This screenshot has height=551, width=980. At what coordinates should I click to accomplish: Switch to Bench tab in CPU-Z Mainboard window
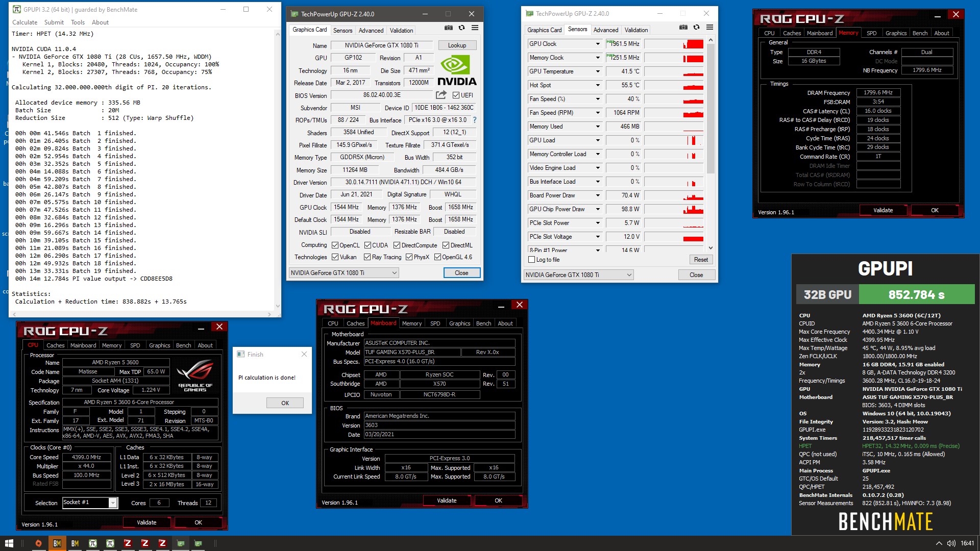tap(483, 323)
